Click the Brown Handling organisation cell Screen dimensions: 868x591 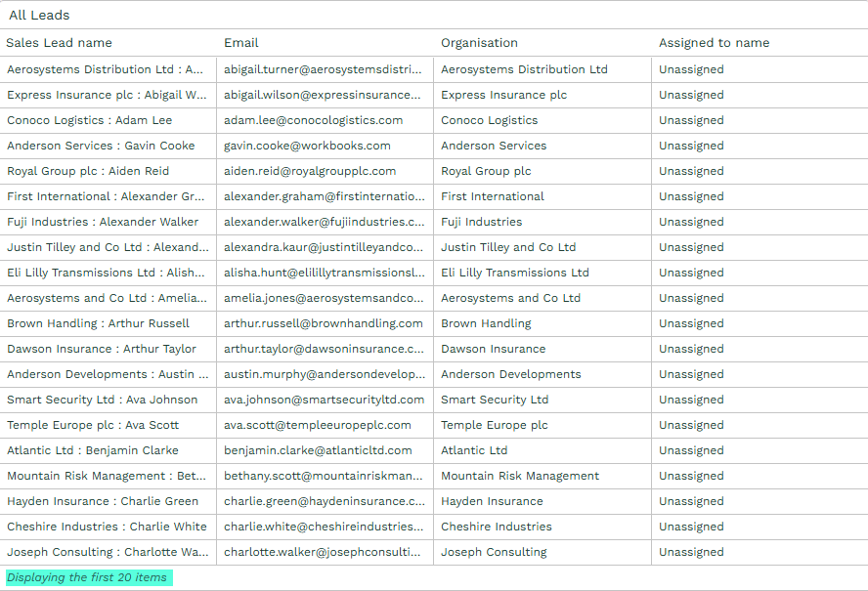pyautogui.click(x=486, y=323)
